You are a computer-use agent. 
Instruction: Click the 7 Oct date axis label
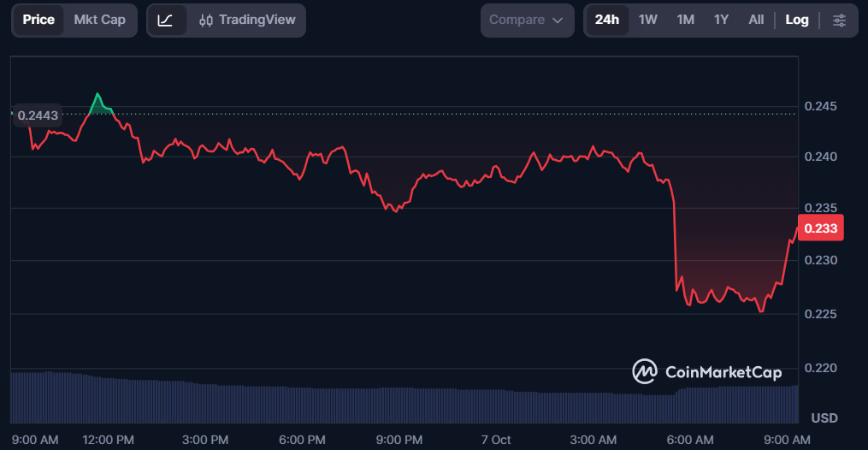pyautogui.click(x=495, y=440)
